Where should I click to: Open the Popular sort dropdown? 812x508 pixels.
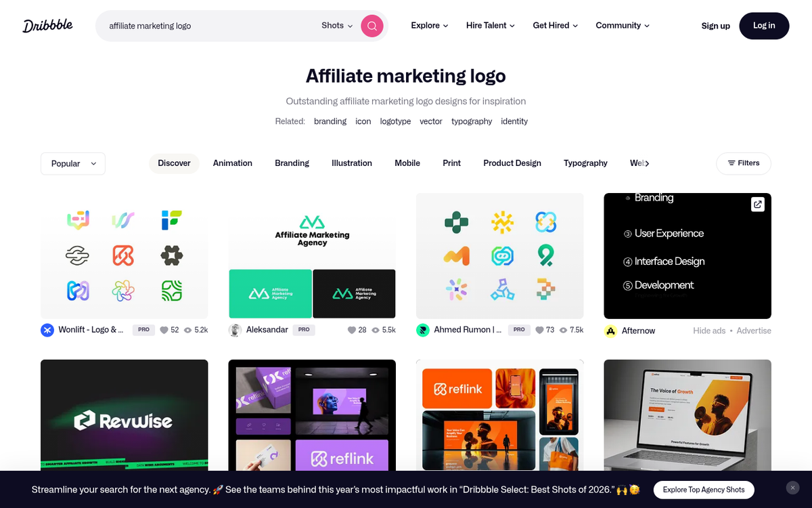click(x=72, y=163)
